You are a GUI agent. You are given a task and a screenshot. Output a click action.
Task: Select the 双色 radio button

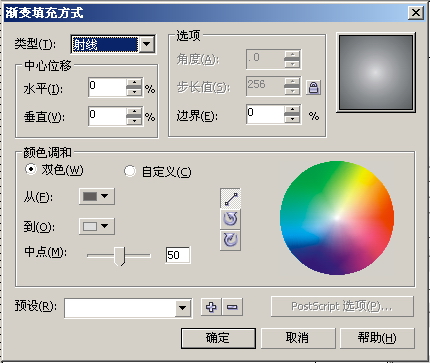tap(31, 169)
